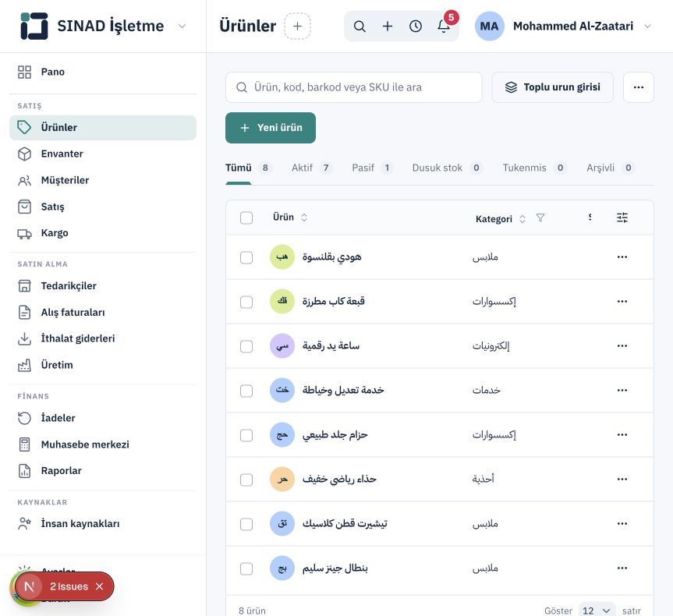Open the Arşivli tab
Viewport: 673px width, 616px height.
pyautogui.click(x=611, y=168)
